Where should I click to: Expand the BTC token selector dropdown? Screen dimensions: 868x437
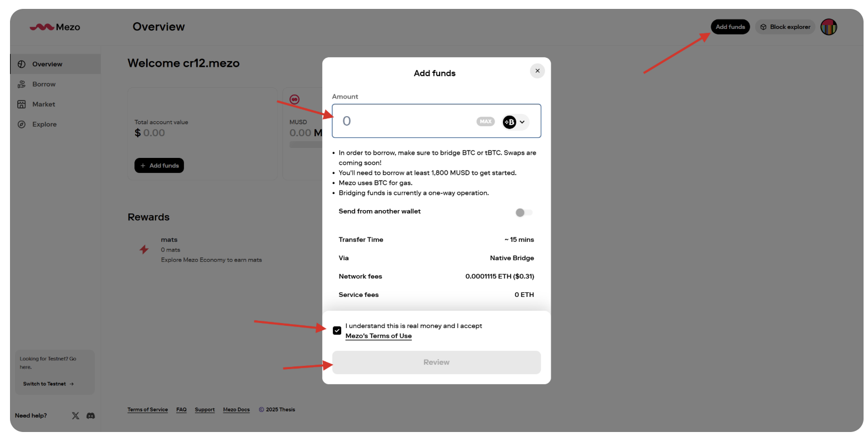[515, 122]
